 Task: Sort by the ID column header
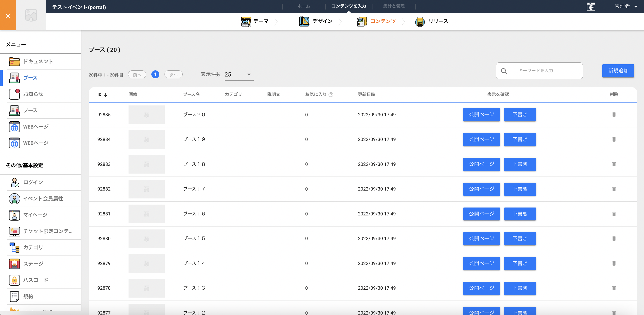tap(102, 95)
